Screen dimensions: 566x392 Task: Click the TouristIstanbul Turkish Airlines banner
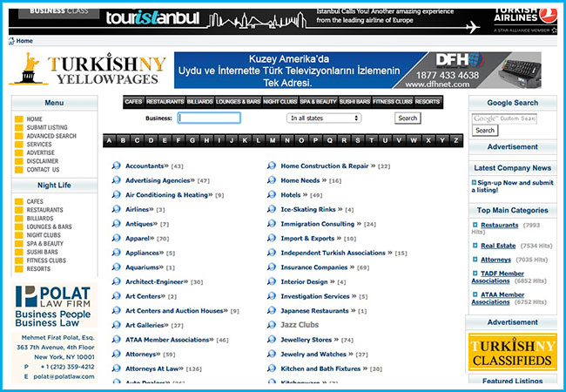tap(283, 21)
